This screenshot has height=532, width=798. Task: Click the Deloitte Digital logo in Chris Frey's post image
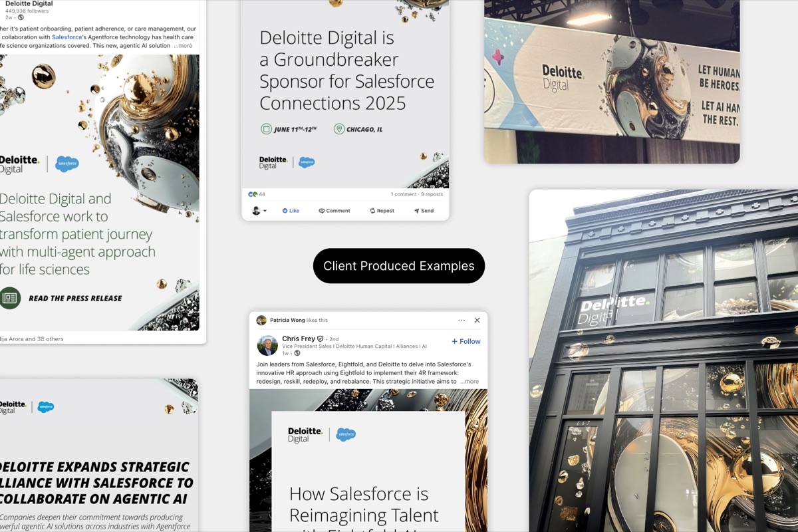[x=305, y=435]
